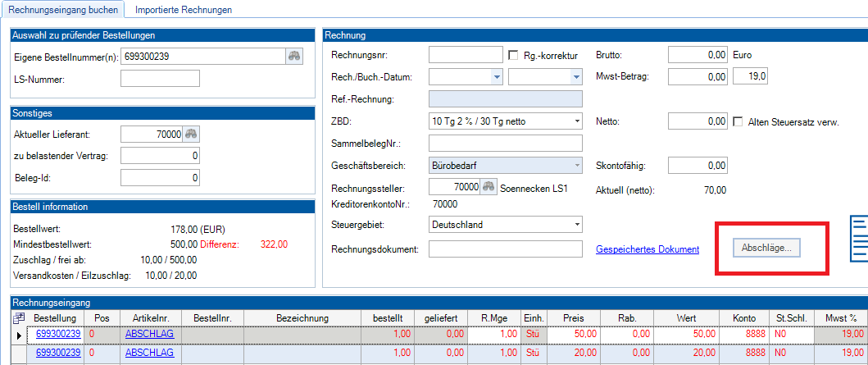Open order 699300239 link in first row

tap(58, 334)
